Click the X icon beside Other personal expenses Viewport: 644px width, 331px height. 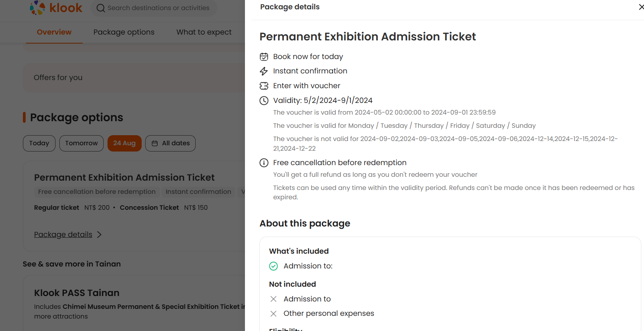coord(274,314)
